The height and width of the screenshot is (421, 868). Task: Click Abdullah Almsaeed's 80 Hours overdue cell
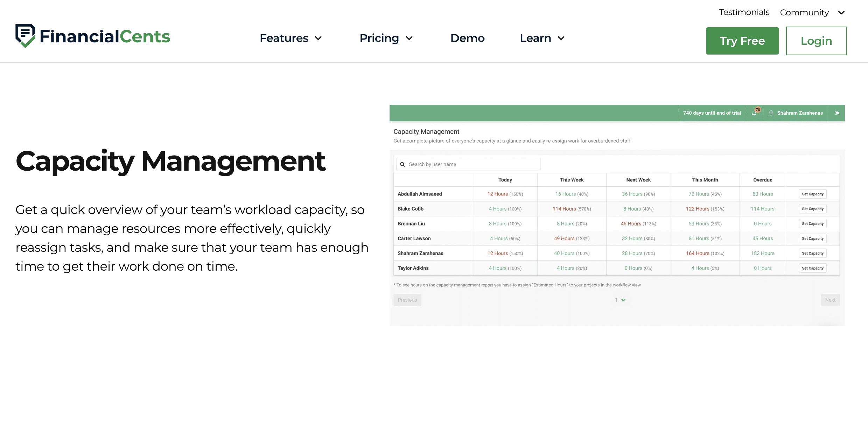tap(763, 194)
